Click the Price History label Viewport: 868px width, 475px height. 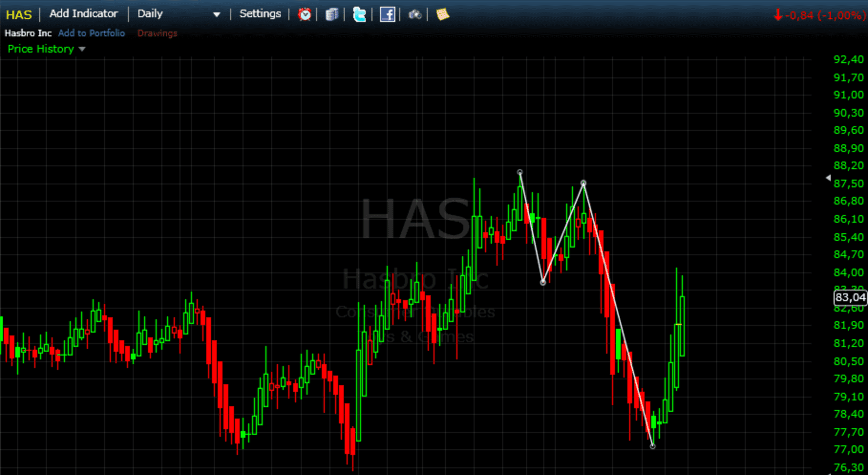coord(41,49)
